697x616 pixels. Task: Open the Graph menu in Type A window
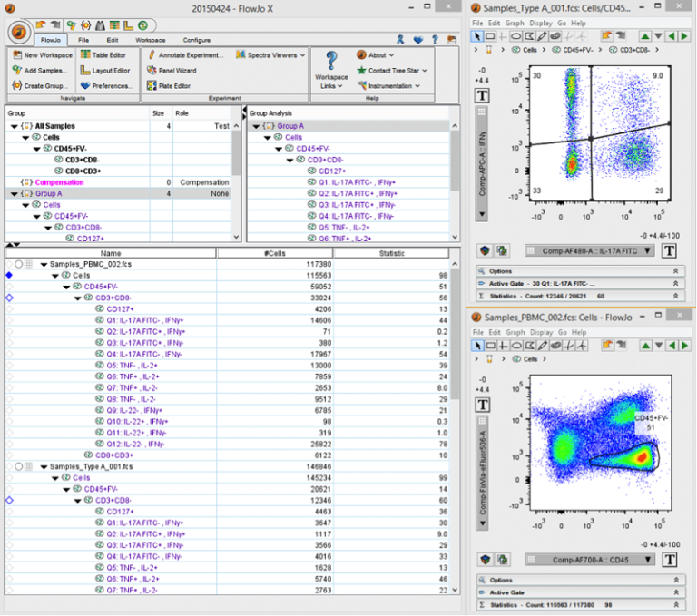tap(515, 23)
